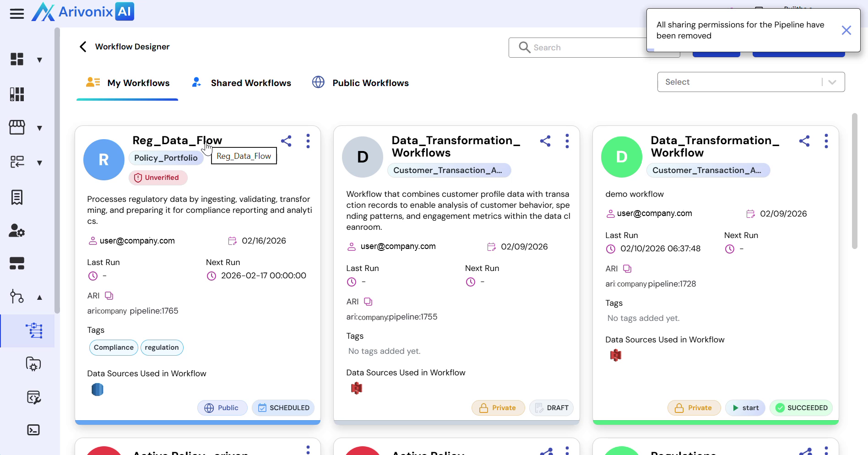
Task: Switch to Public Workflows tab
Action: point(360,83)
